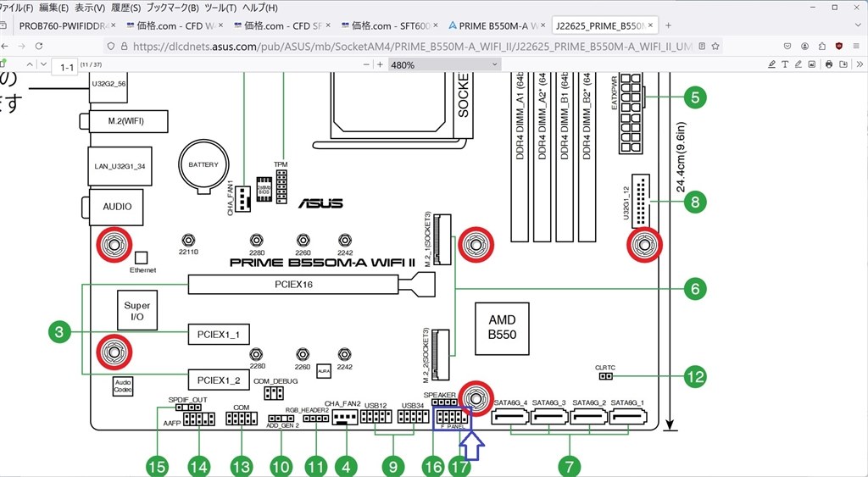This screenshot has width=868, height=477.
Task: Select the add image tool
Action: 811,64
